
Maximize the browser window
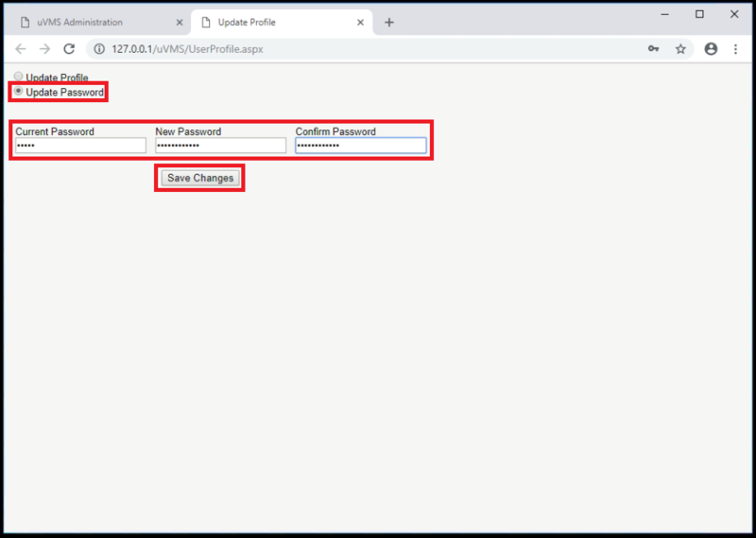click(699, 14)
